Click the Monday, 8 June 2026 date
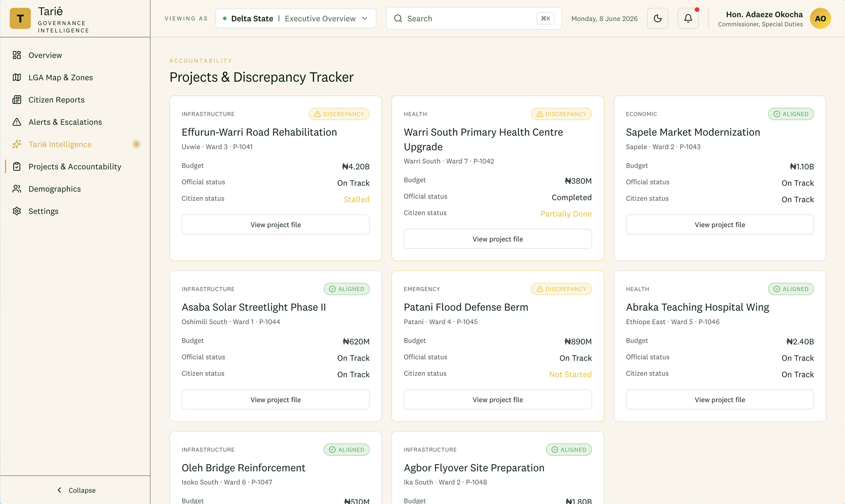This screenshot has height=504, width=845. 604,19
